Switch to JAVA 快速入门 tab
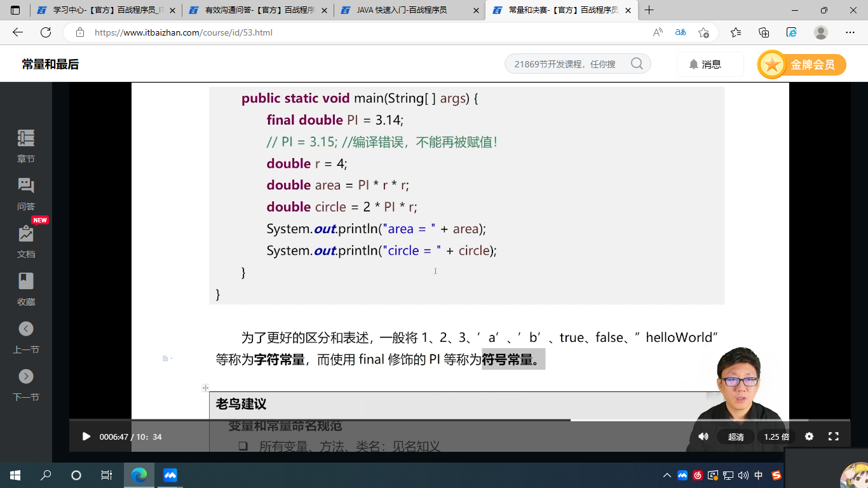The width and height of the screenshot is (868, 488). tap(410, 10)
